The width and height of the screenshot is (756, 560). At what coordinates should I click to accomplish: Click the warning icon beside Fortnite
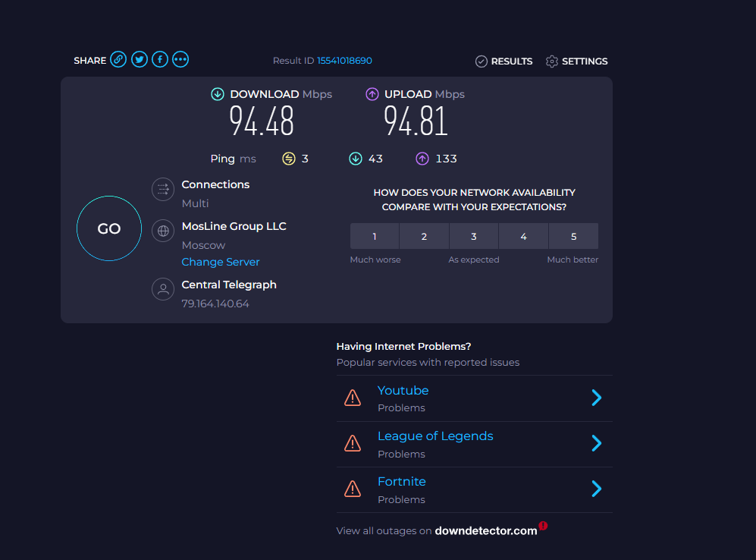point(353,489)
